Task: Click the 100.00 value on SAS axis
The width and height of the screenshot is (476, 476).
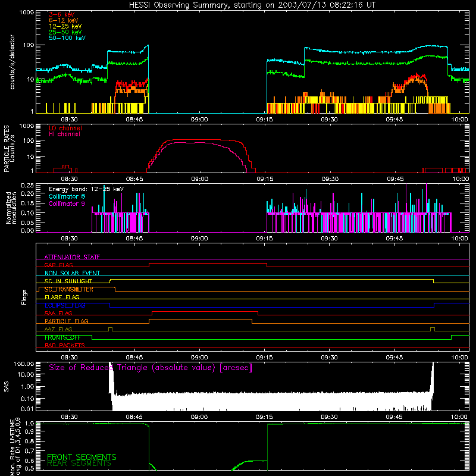Action: coord(24,364)
